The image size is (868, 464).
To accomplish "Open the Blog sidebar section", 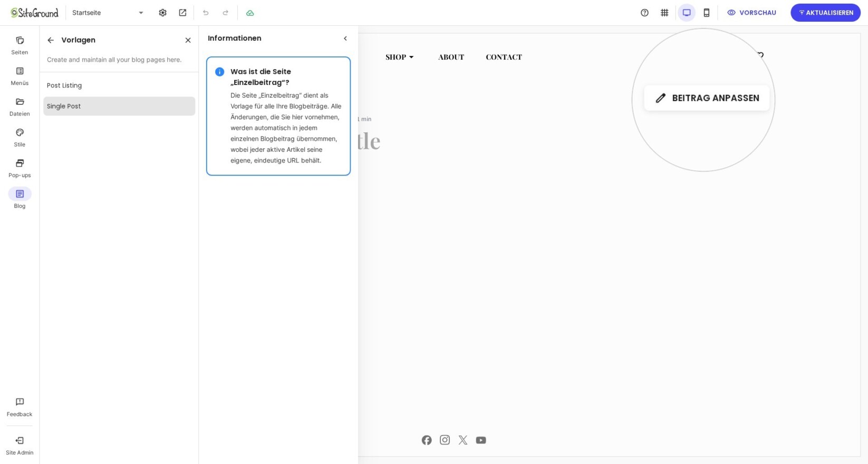I will pyautogui.click(x=20, y=198).
